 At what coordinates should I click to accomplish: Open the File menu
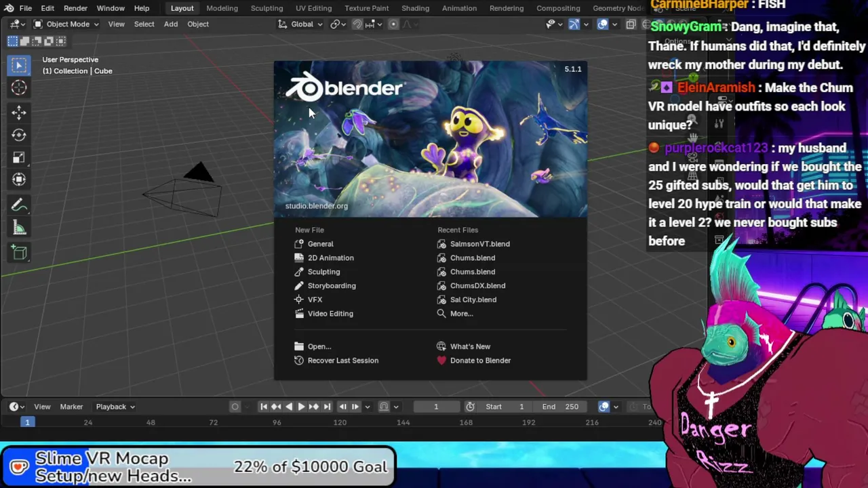coord(25,8)
